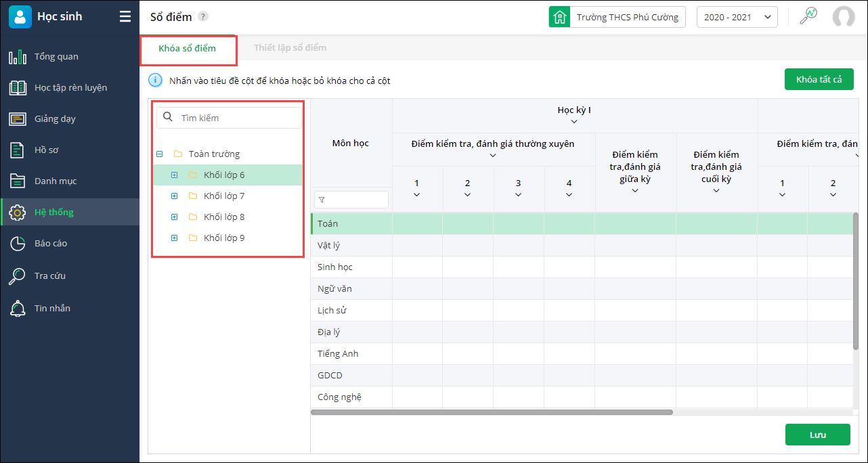This screenshot has width=868, height=463.
Task: Click chevron under Học kỳ I column 2
Action: (x=468, y=195)
